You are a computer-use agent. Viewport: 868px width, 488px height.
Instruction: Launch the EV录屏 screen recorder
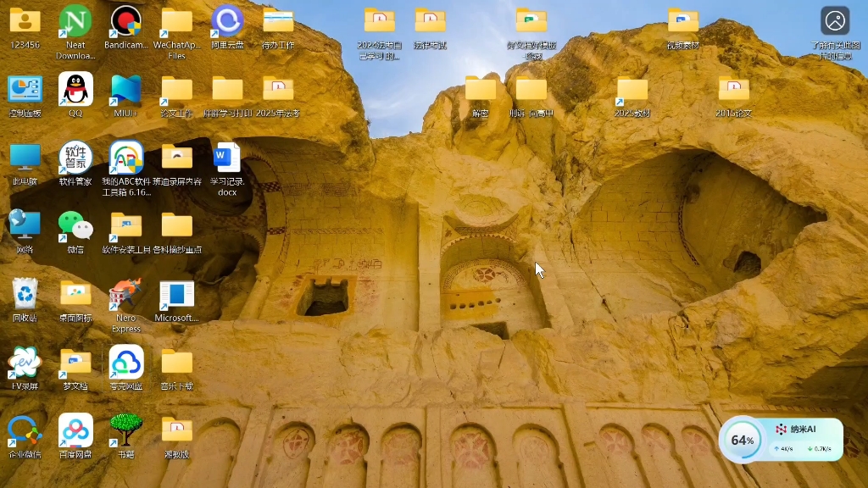[x=25, y=363]
